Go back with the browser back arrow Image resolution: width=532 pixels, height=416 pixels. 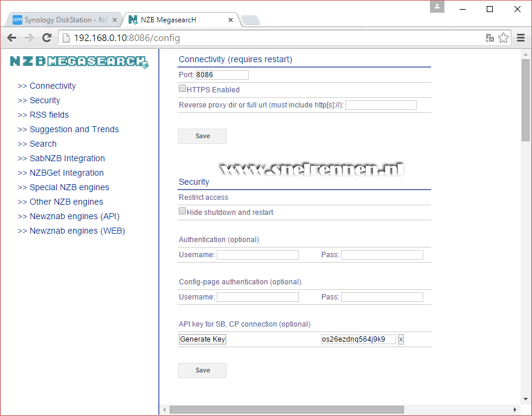click(x=12, y=37)
